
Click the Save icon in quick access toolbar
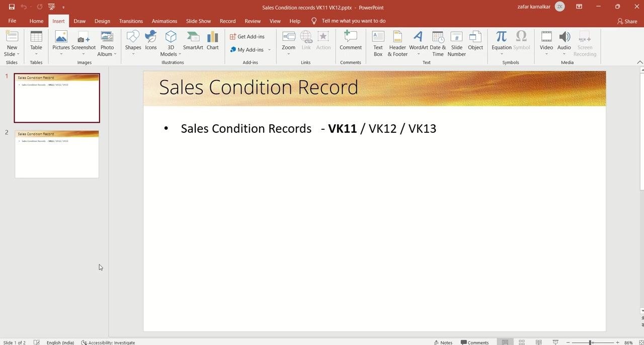(x=12, y=7)
